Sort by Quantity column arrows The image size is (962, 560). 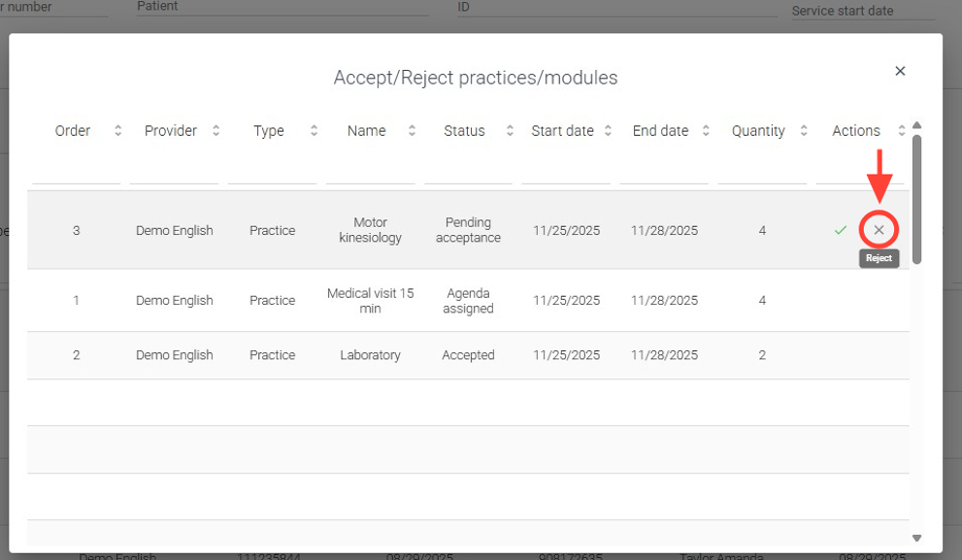click(x=804, y=131)
